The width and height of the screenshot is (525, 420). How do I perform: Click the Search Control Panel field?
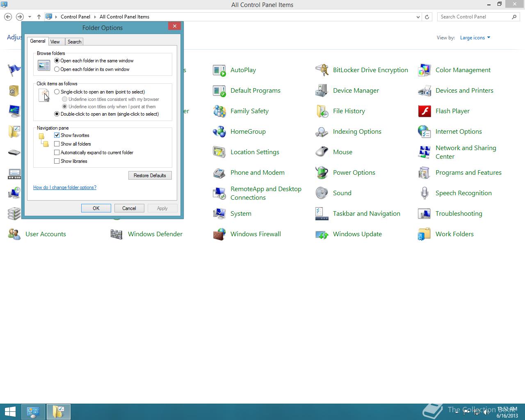[x=475, y=17]
